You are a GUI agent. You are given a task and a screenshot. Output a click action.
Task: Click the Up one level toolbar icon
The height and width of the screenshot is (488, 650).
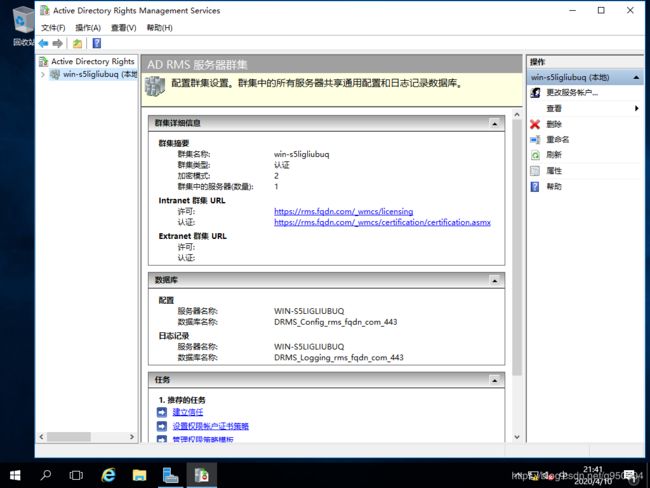(77, 43)
